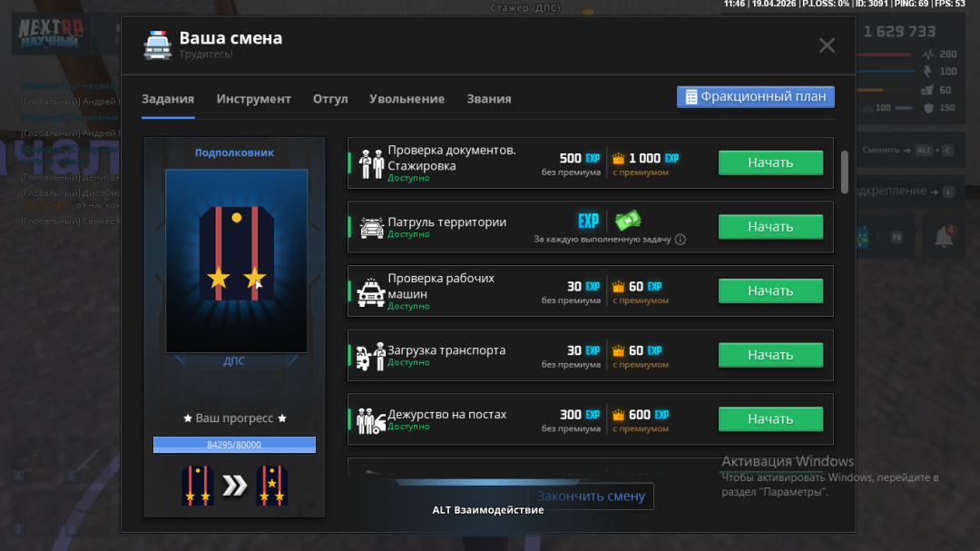Image resolution: width=980 pixels, height=551 pixels.
Task: Click the info icon under Патруль территории rewards
Action: [681, 240]
